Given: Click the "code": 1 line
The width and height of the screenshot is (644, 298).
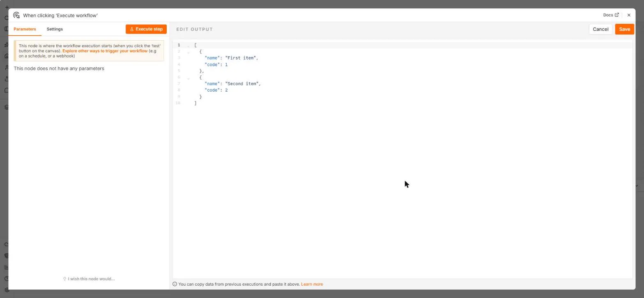Looking at the screenshot, I should click(216, 64).
